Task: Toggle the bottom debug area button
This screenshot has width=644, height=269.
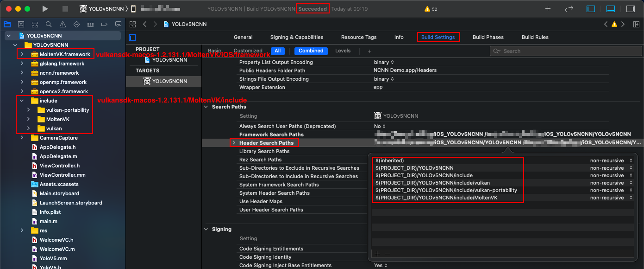Action: (611, 9)
